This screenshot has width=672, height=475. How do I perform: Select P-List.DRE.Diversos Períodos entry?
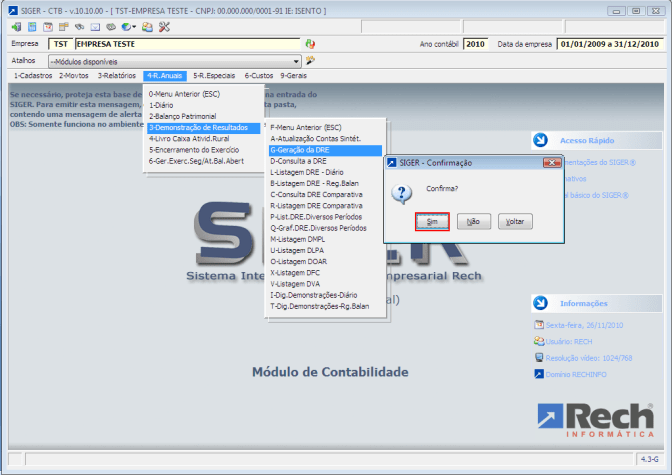tap(325, 216)
